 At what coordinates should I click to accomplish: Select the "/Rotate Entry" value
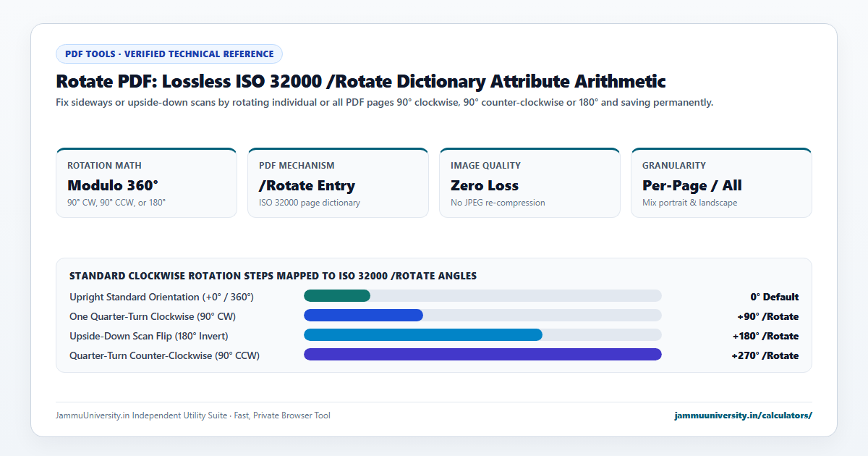(x=307, y=185)
